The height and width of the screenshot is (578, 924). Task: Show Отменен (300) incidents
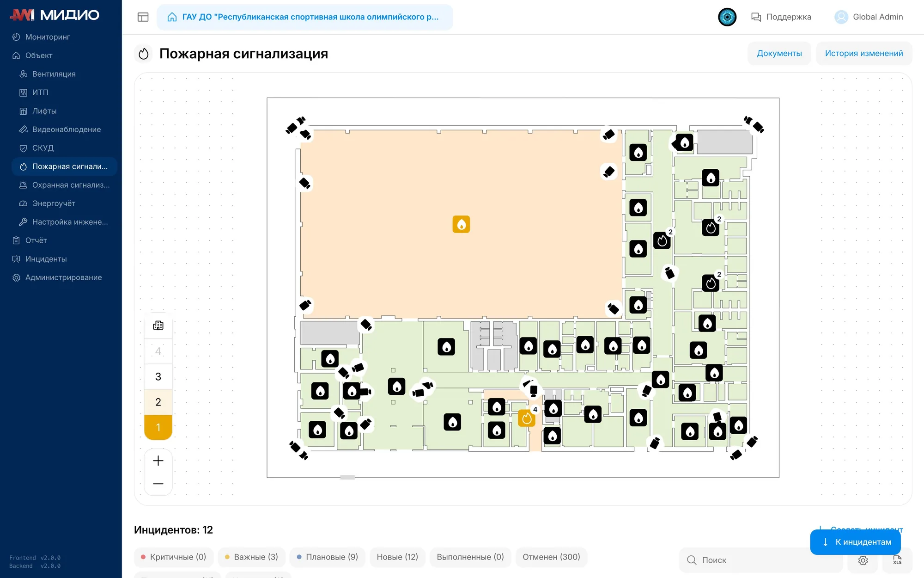(551, 557)
